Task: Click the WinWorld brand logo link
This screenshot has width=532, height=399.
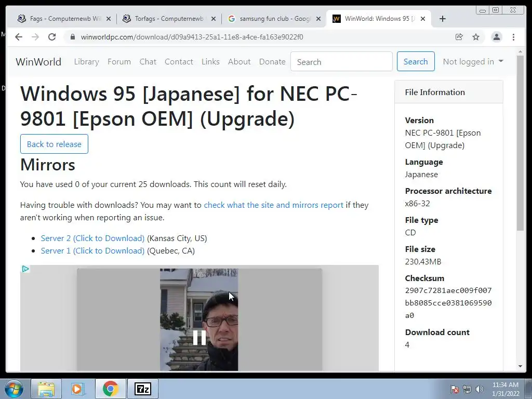Action: (38, 62)
